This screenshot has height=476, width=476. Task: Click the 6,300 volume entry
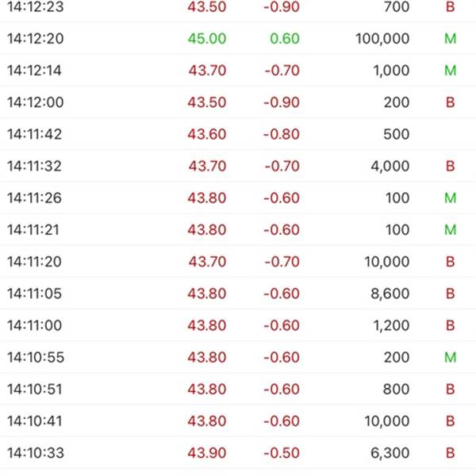[x=389, y=453]
